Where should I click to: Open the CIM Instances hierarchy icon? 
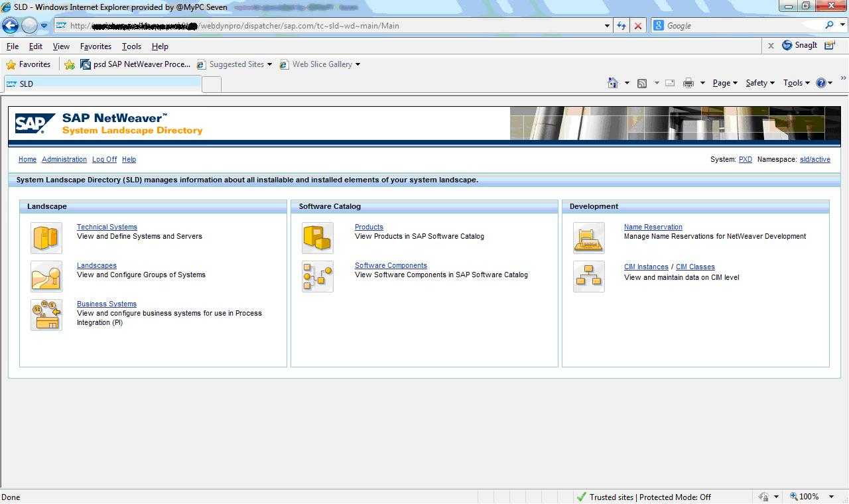point(588,277)
